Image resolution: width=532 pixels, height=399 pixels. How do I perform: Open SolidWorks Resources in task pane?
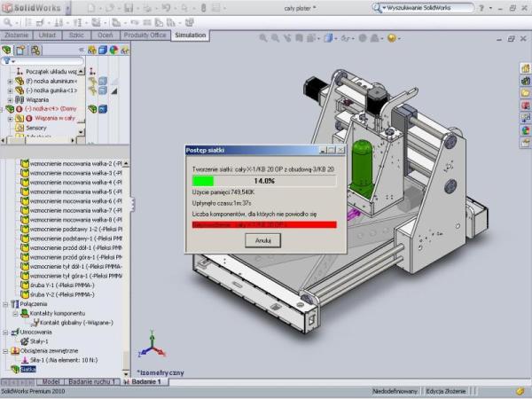[525, 68]
